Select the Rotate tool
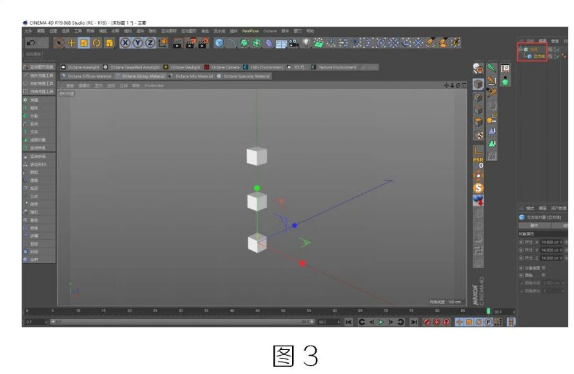This screenshot has height=374, width=574. 96,43
